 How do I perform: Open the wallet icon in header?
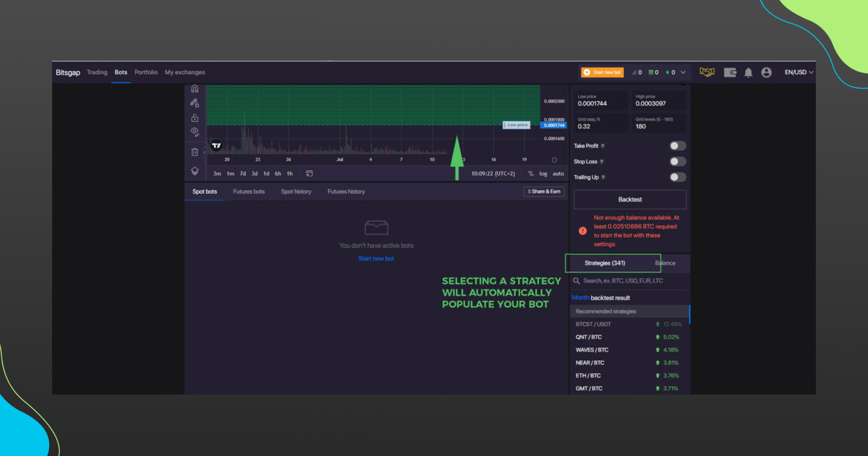[730, 72]
